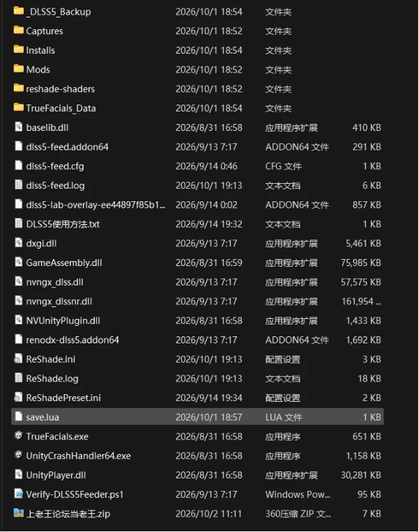This screenshot has width=418, height=532.
Task: Click the TrueFacials_Data folder icon
Action: point(18,108)
